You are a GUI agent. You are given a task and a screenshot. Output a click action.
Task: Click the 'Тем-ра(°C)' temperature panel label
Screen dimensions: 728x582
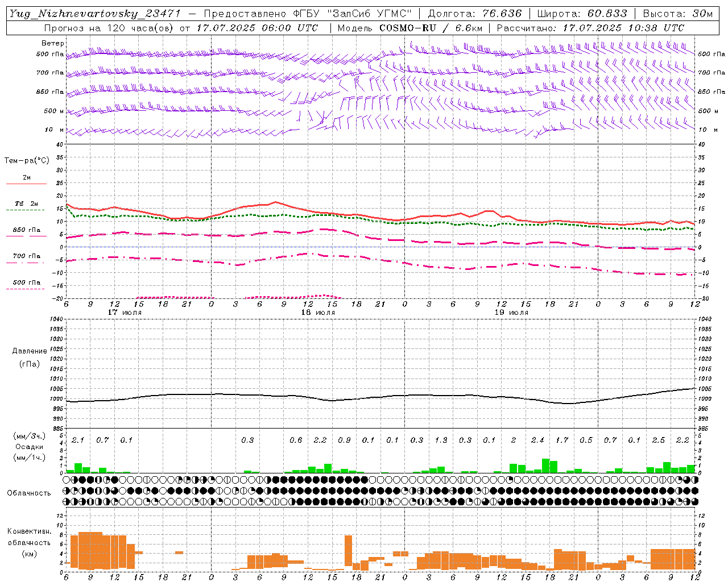point(27,161)
